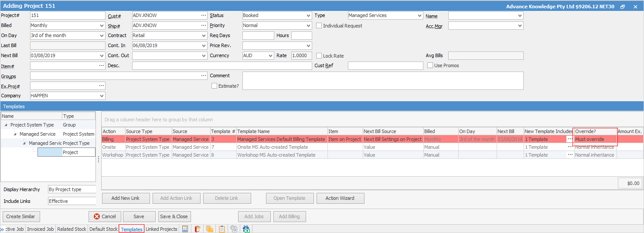Image resolution: width=644 pixels, height=233 pixels.
Task: Launch the Action Wizard button
Action: point(340,198)
